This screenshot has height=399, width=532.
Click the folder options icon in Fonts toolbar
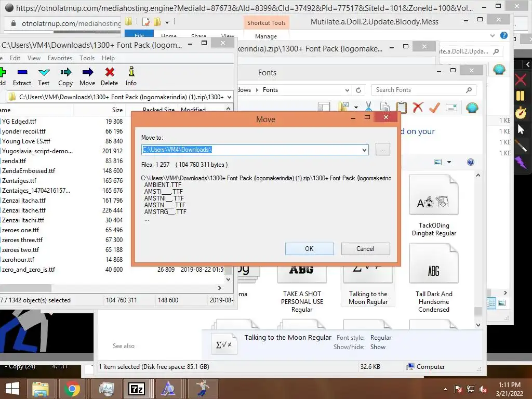click(344, 107)
